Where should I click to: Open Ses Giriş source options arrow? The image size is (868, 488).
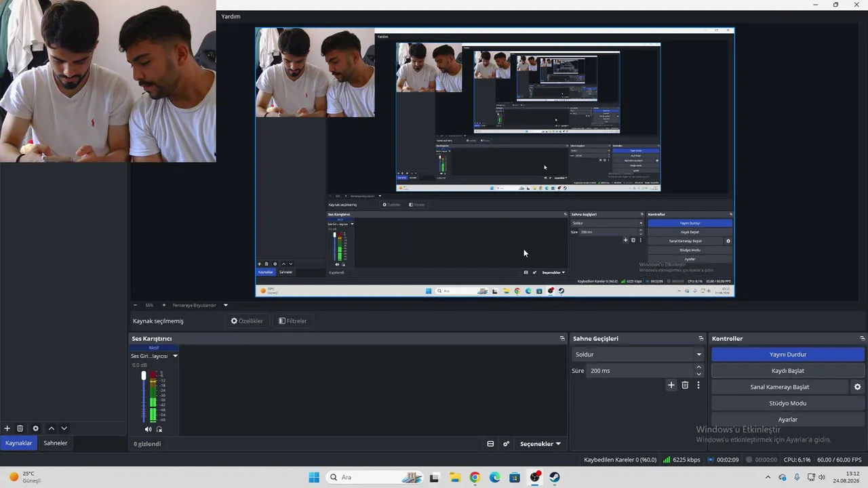(x=175, y=356)
